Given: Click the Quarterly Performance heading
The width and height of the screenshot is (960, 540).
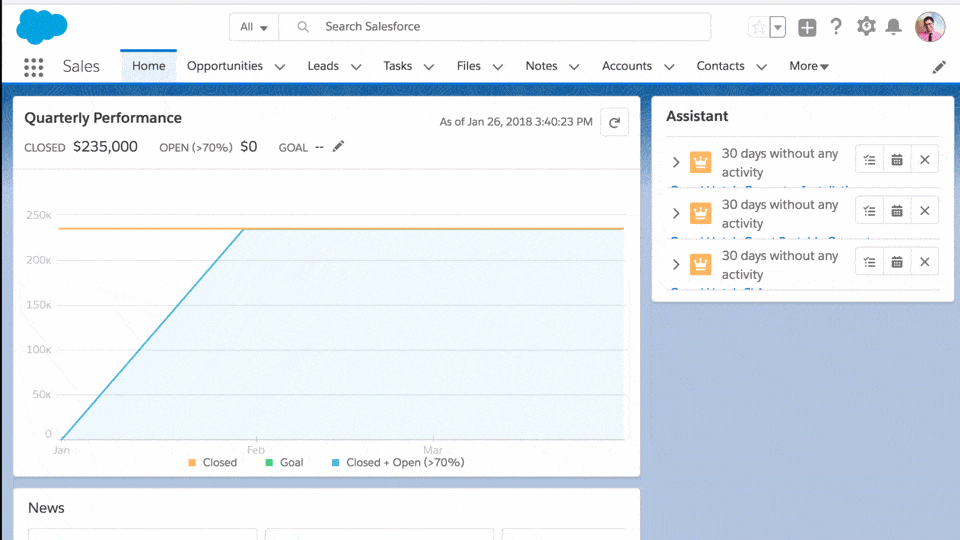Looking at the screenshot, I should pyautogui.click(x=103, y=118).
